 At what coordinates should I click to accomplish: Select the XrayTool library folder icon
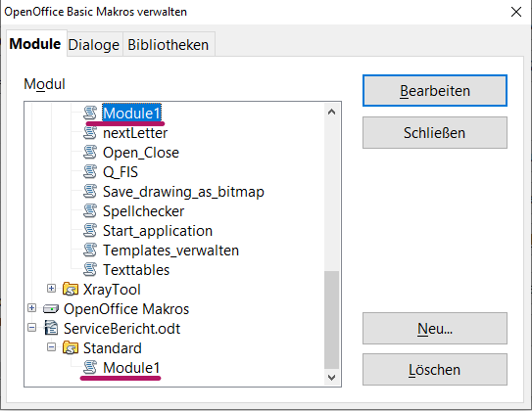[71, 290]
